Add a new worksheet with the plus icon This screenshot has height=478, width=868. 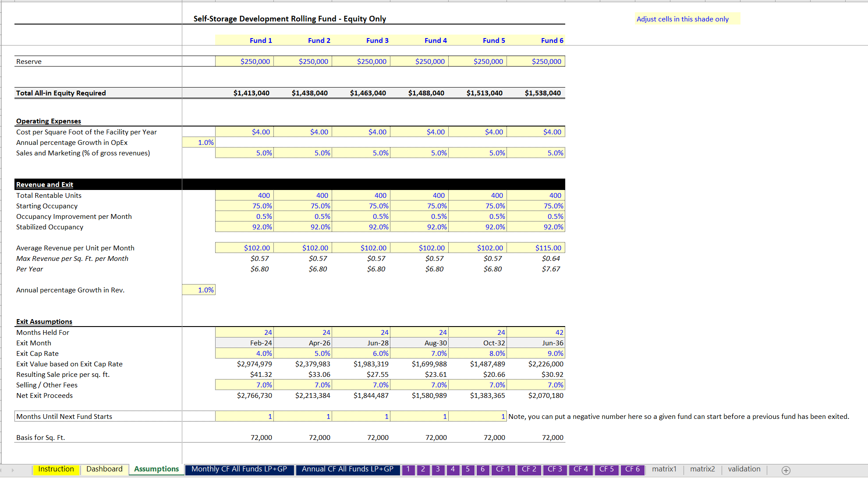[x=787, y=470]
